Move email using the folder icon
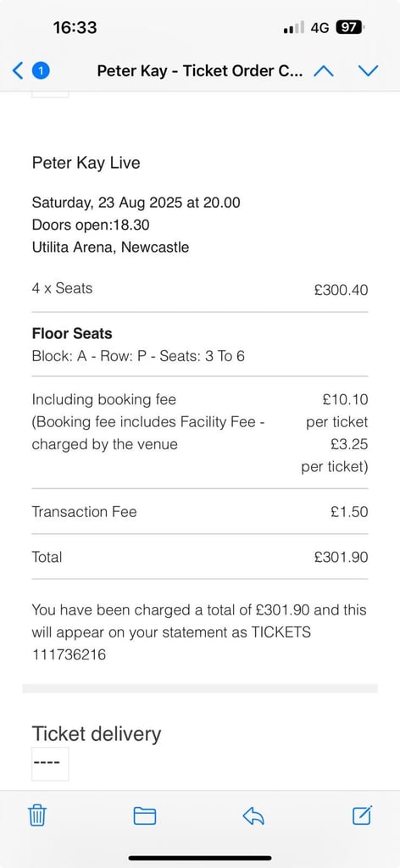The height and width of the screenshot is (868, 400). point(145,816)
